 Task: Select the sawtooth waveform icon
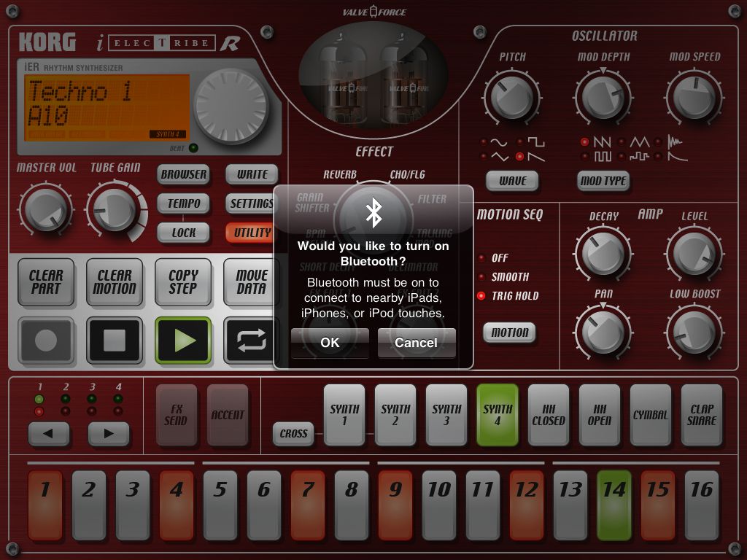(536, 157)
